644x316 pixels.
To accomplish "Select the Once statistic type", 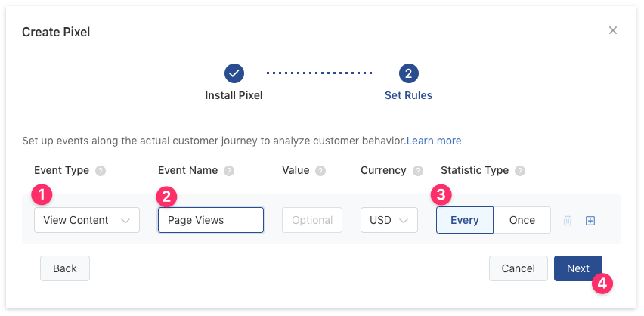I will click(x=522, y=220).
